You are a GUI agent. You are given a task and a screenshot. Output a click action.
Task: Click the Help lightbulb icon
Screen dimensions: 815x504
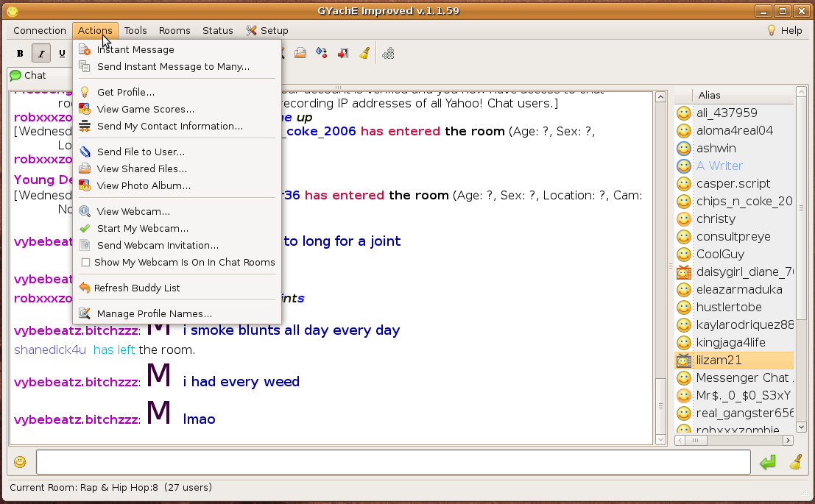click(x=772, y=30)
